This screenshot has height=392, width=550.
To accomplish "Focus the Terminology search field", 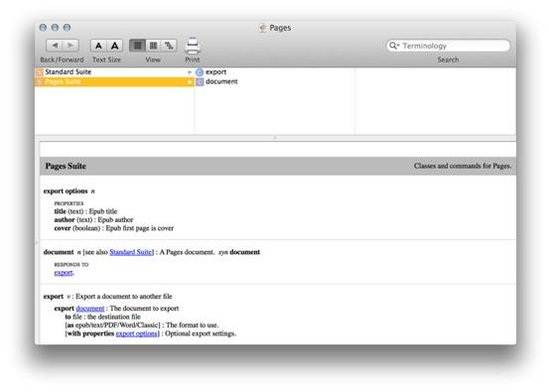I will tap(448, 46).
